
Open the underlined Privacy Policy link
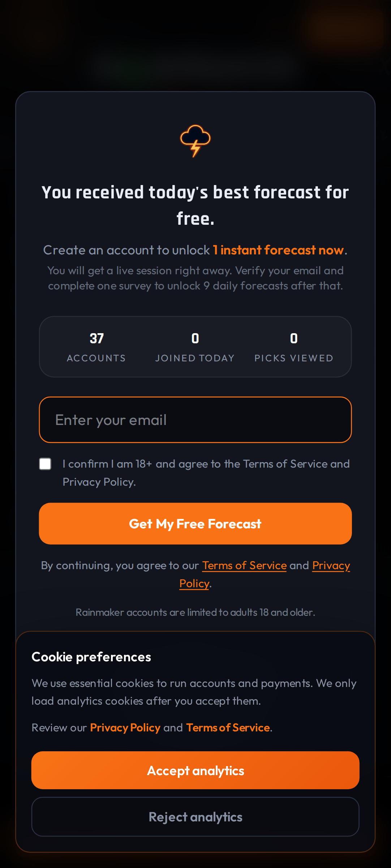(331, 566)
